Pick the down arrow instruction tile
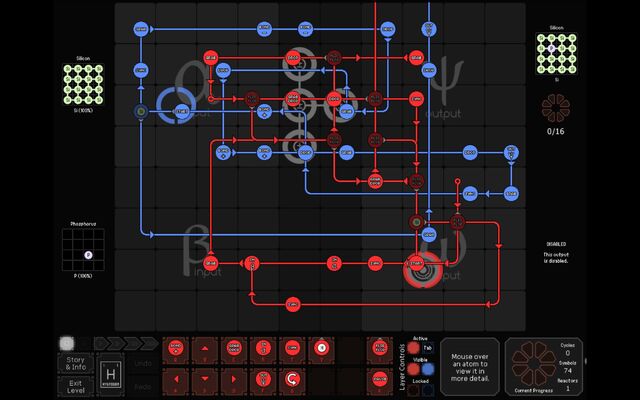 coord(204,380)
